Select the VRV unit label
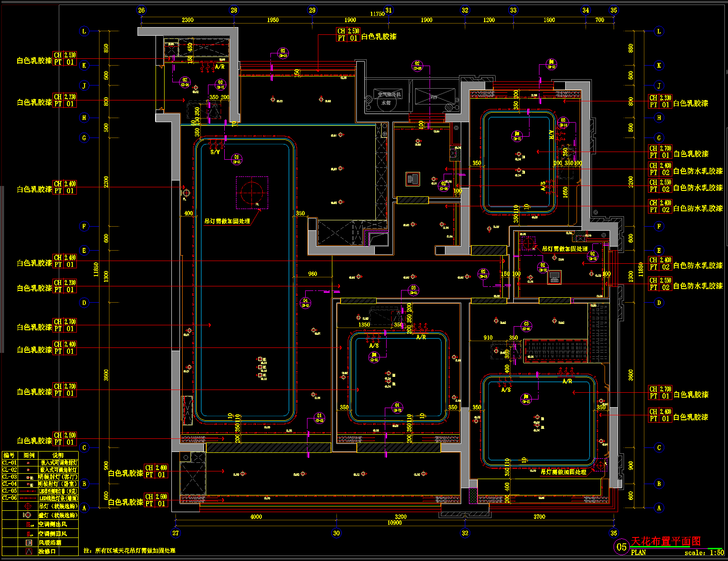 434,97
